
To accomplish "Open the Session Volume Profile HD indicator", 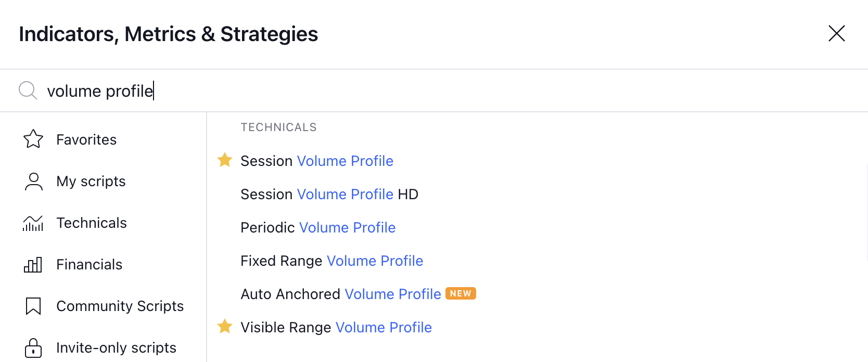I will tap(329, 194).
